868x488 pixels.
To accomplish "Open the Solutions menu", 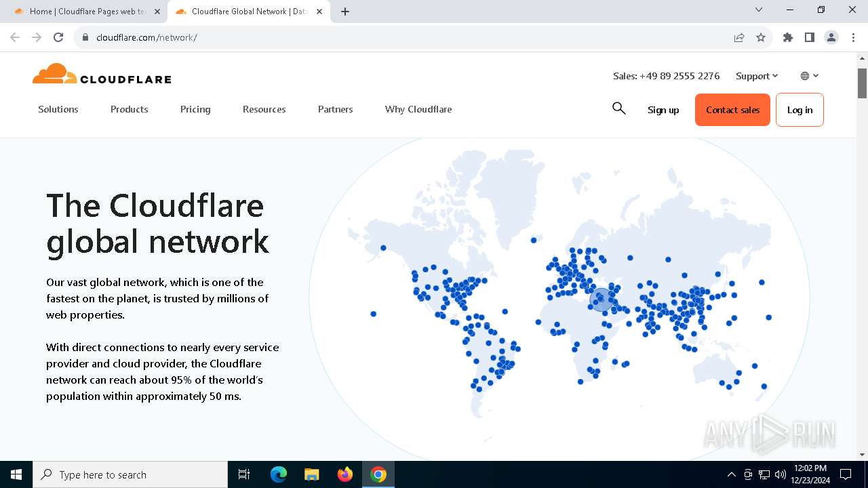I will (58, 109).
